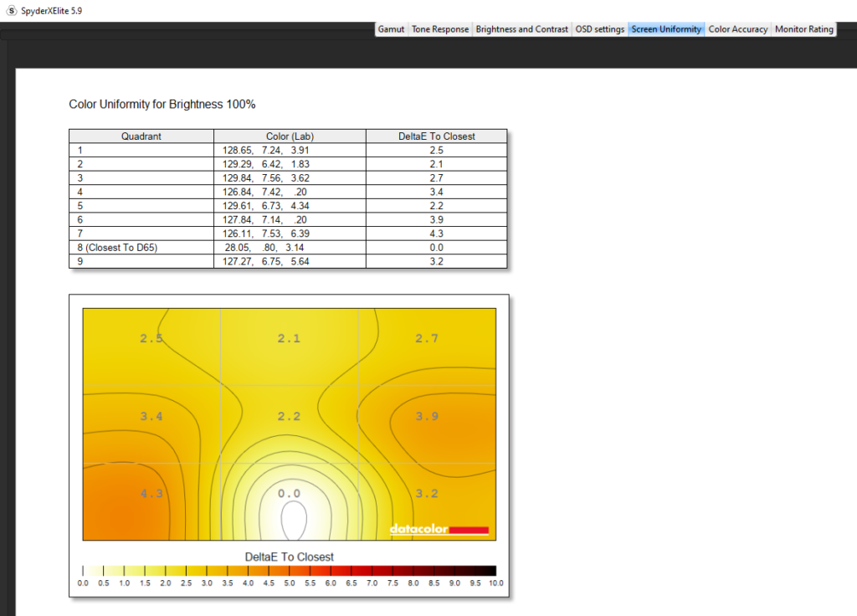Open the Monitor Rating tab
This screenshot has width=857, height=616.
[803, 29]
